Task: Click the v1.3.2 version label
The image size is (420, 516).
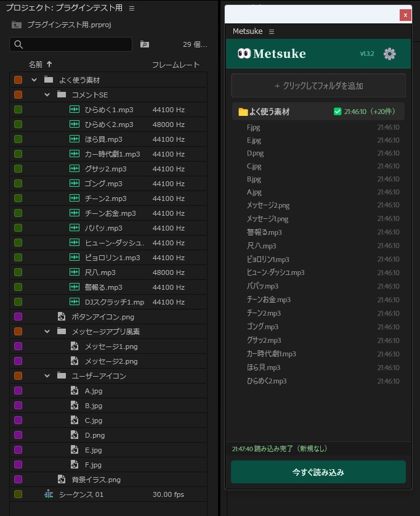Action: [367, 54]
